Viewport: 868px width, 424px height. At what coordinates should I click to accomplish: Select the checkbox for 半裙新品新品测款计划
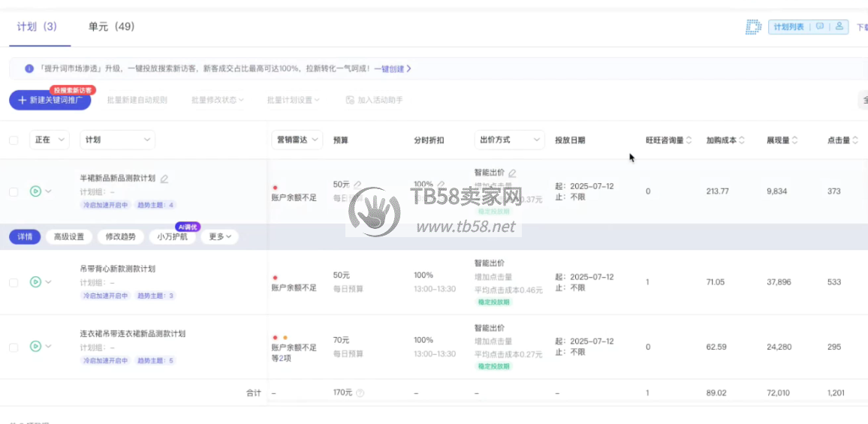(14, 191)
